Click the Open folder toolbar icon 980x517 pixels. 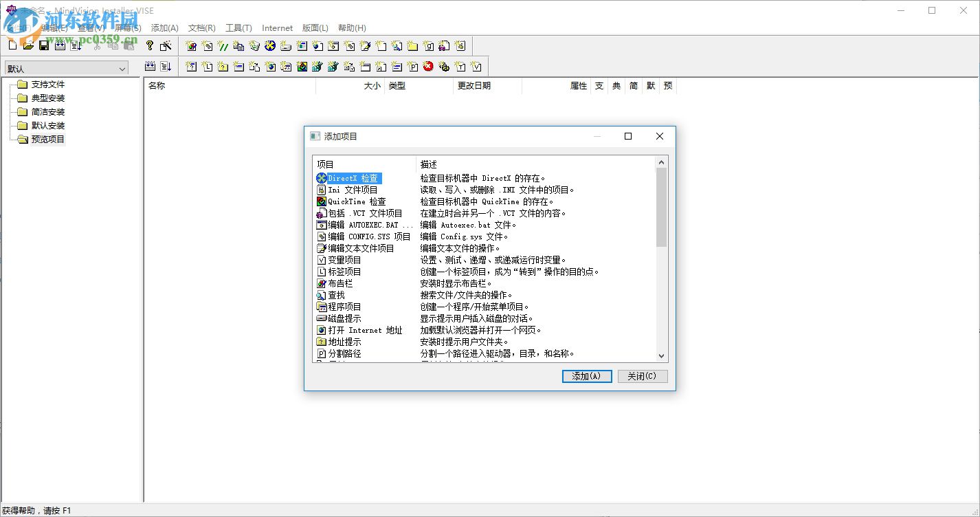coord(28,45)
